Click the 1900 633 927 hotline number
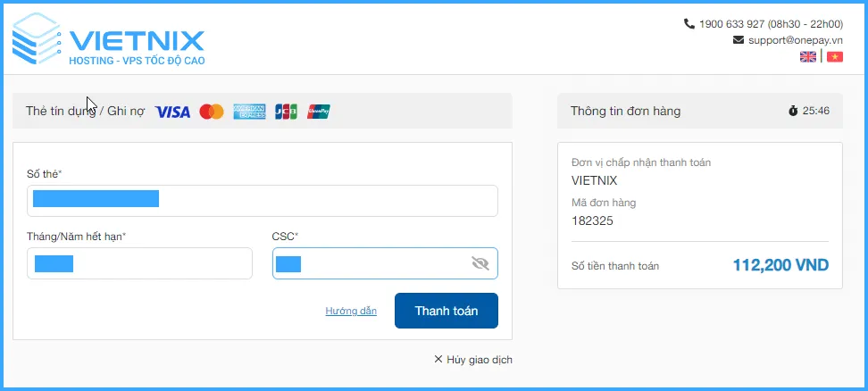The image size is (868, 391). [732, 23]
